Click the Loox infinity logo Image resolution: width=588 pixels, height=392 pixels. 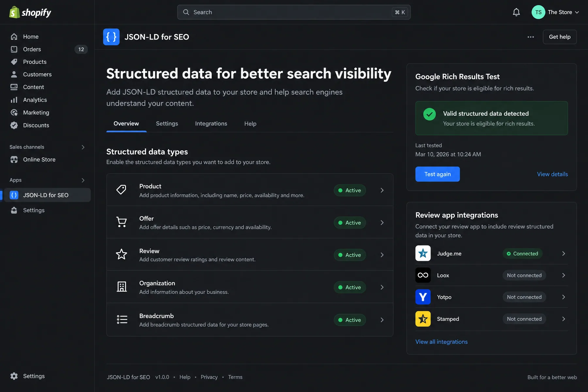(423, 275)
